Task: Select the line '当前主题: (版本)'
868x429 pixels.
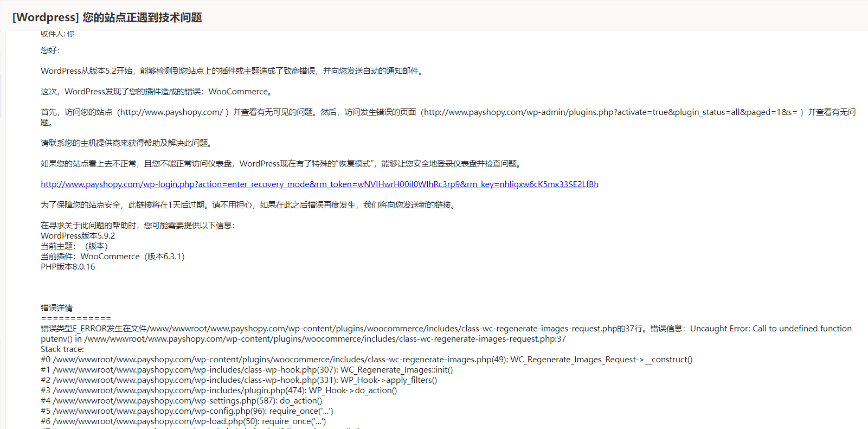Action: (x=74, y=246)
